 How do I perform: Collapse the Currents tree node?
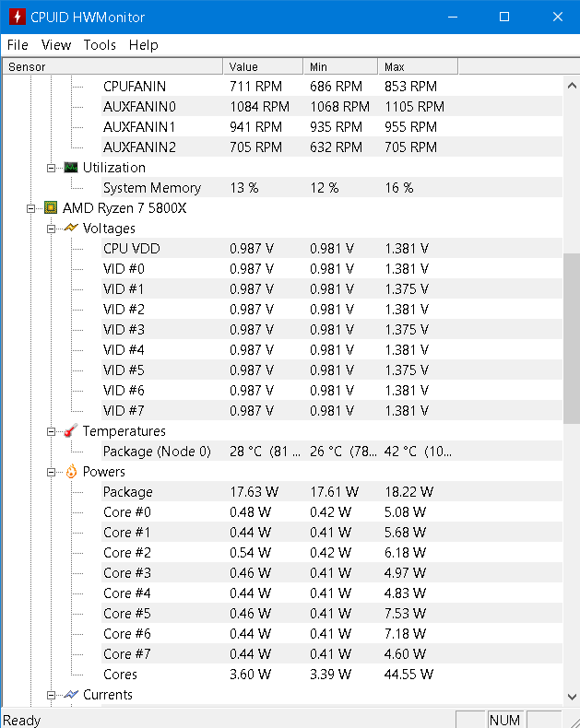(x=51, y=695)
